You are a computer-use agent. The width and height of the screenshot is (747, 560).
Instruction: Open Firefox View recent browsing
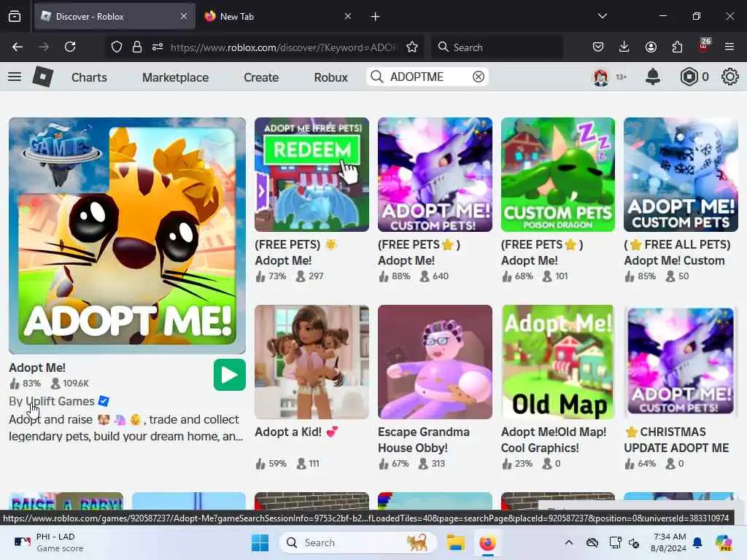click(15, 17)
